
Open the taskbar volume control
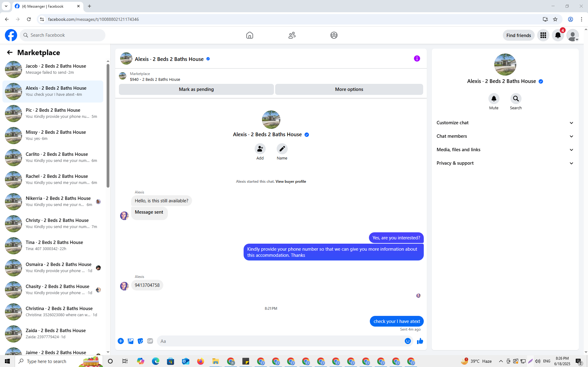tap(538, 361)
